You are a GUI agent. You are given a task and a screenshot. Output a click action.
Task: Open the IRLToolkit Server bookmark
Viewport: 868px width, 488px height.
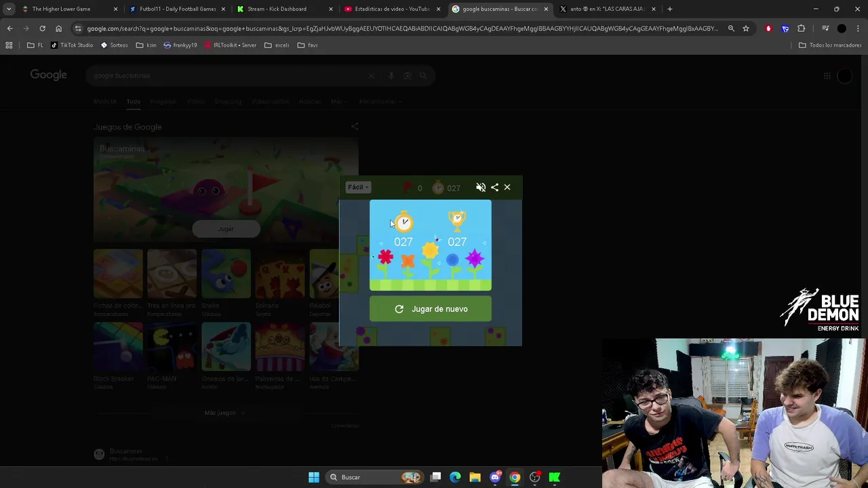tap(230, 45)
